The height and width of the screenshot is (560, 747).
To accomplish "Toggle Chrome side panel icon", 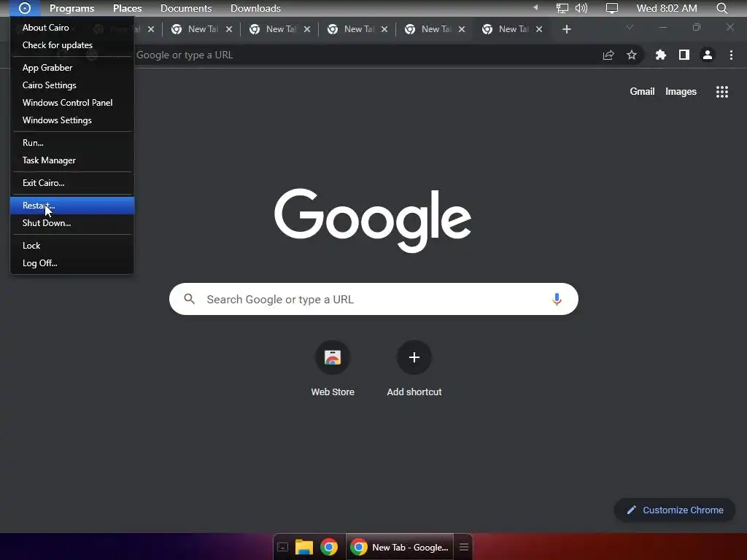I will (x=684, y=55).
